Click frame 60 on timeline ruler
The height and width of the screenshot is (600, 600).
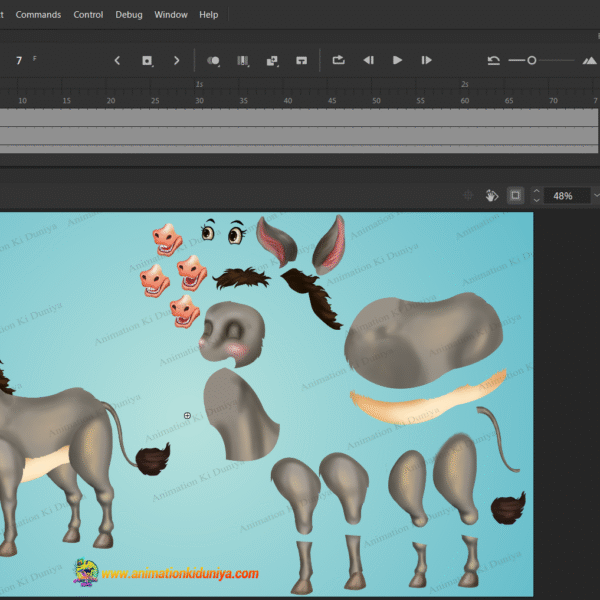pyautogui.click(x=465, y=101)
